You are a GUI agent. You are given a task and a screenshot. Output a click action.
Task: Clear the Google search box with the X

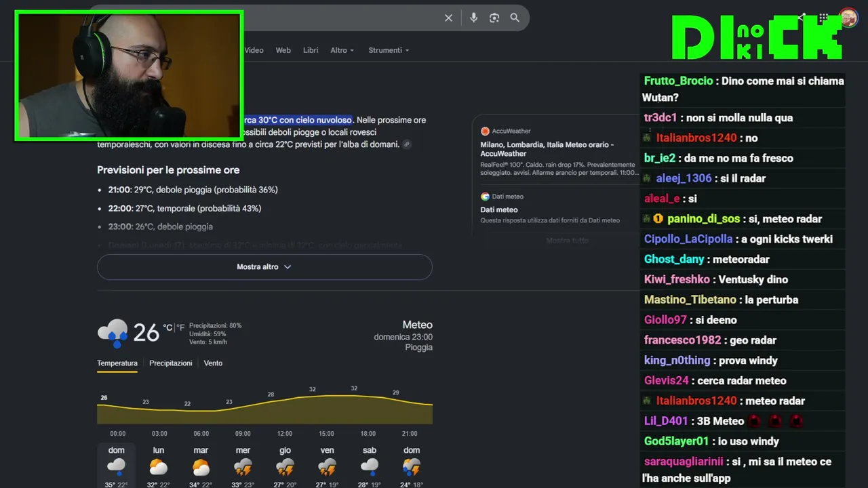(448, 18)
